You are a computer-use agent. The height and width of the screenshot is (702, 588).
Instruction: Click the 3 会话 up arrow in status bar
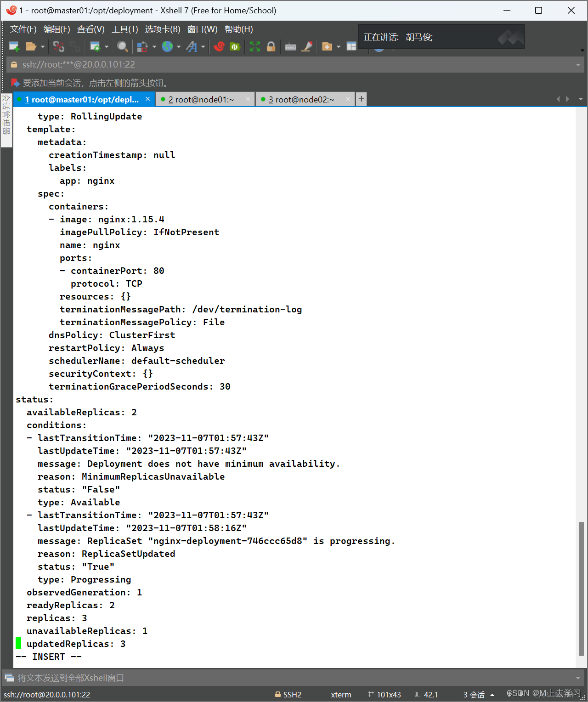coord(492,695)
